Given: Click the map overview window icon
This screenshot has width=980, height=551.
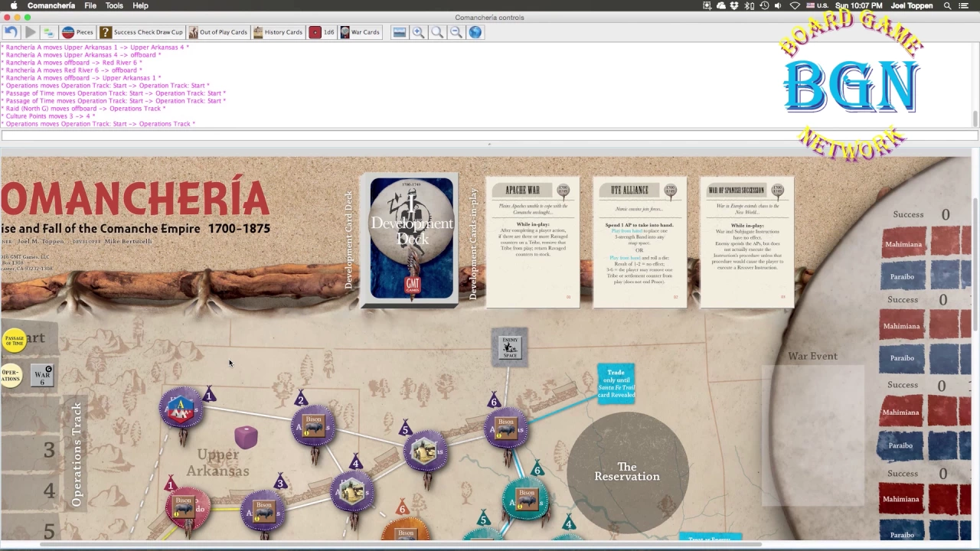Looking at the screenshot, I should click(400, 32).
